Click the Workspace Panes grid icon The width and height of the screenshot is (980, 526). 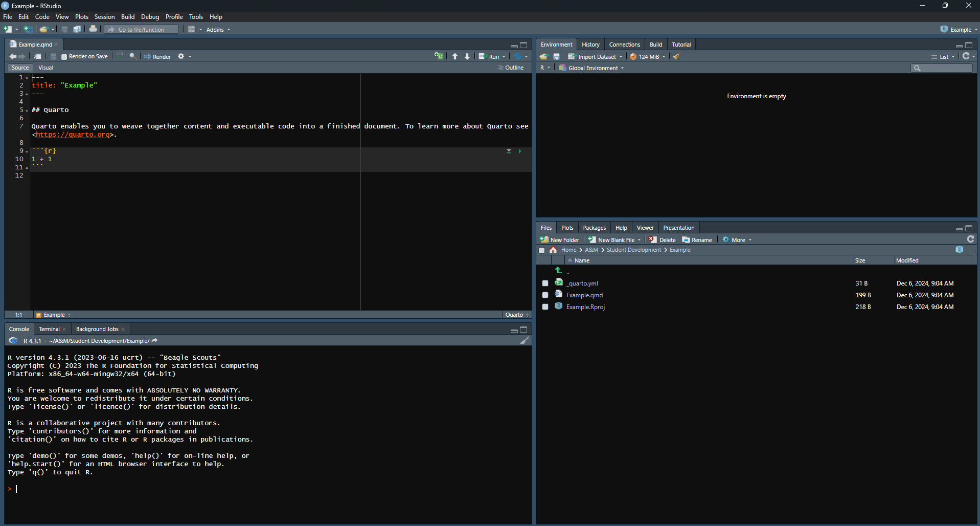coord(192,29)
